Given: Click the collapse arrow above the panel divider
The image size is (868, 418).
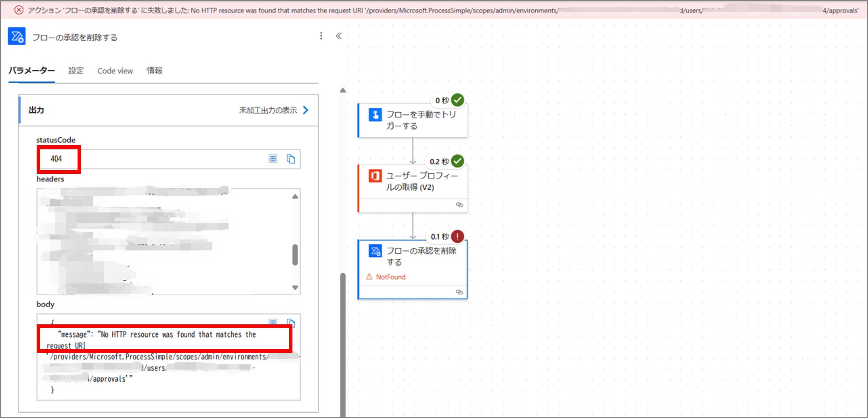Looking at the screenshot, I should 342,90.
